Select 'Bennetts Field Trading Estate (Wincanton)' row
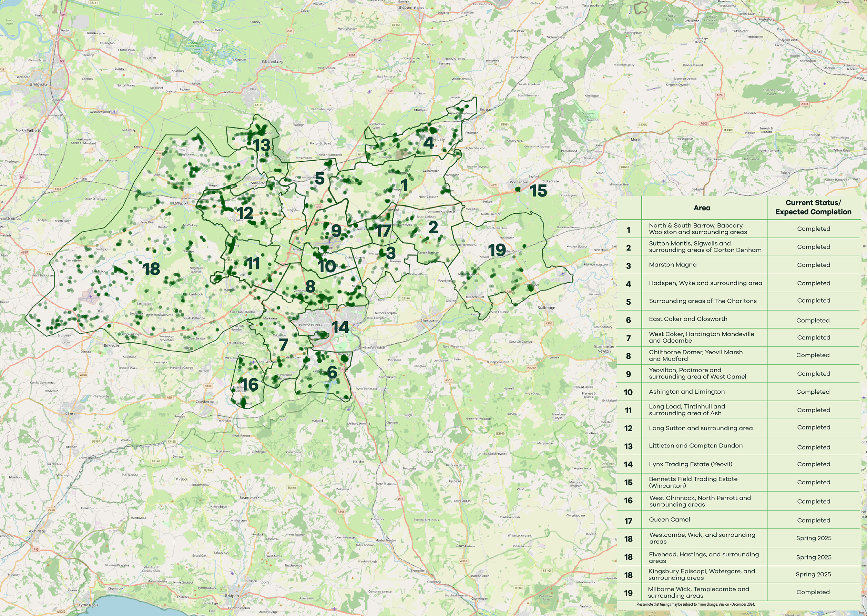This screenshot has width=867, height=616. tap(738, 483)
